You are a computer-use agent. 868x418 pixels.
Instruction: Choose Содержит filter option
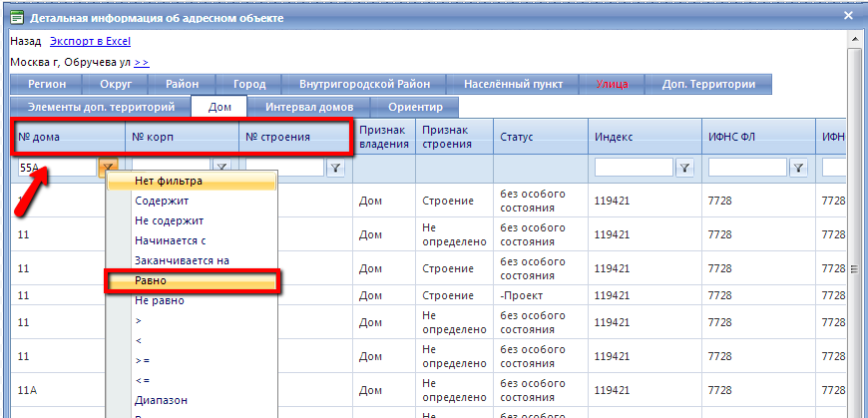point(192,201)
